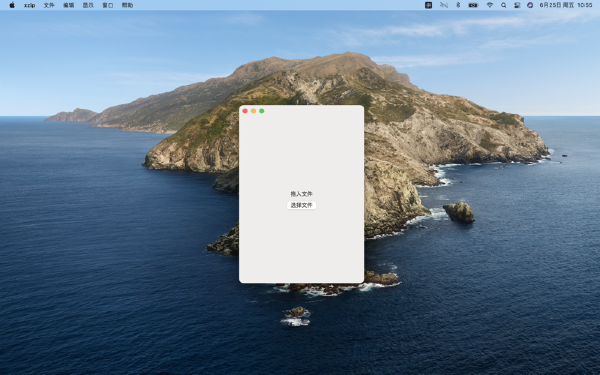Open the 文件 menu
The height and width of the screenshot is (375, 600).
pyautogui.click(x=49, y=5)
